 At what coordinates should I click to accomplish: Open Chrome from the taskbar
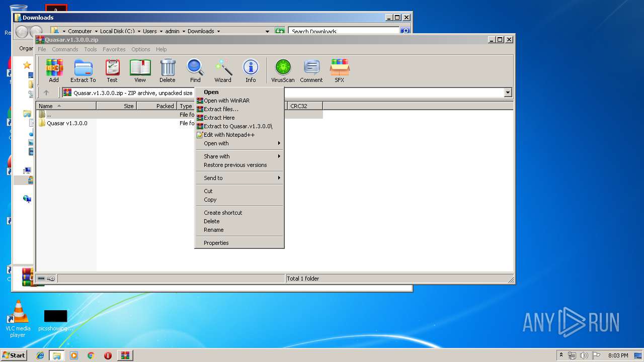click(91, 355)
